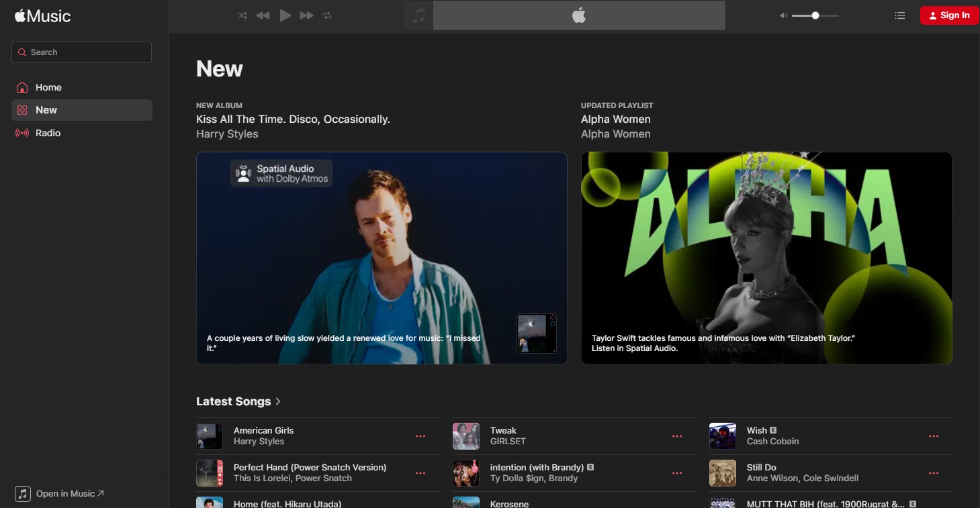The width and height of the screenshot is (980, 508).
Task: Focus the Search field
Action: 81,52
